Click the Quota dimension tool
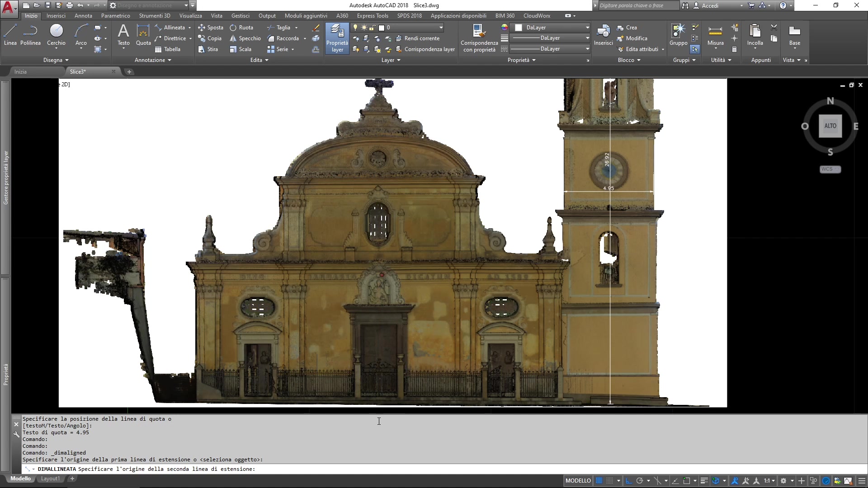The width and height of the screenshot is (868, 488). pyautogui.click(x=143, y=35)
